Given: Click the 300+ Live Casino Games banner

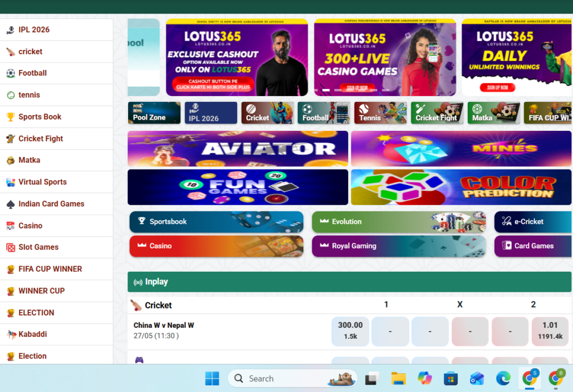Looking at the screenshot, I should [x=385, y=58].
